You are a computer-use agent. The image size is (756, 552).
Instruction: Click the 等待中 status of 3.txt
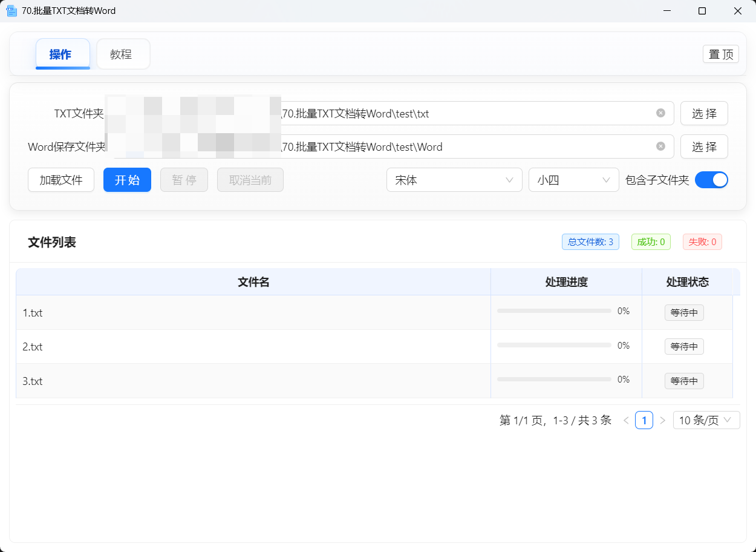click(684, 381)
